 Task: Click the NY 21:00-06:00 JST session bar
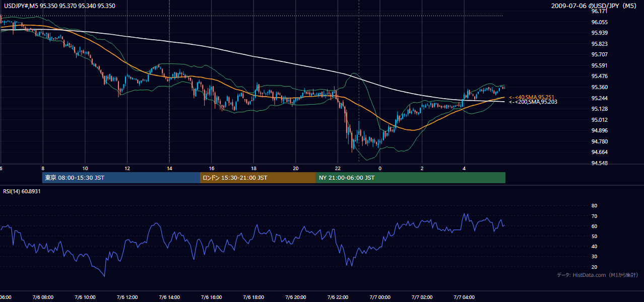pyautogui.click(x=411, y=178)
